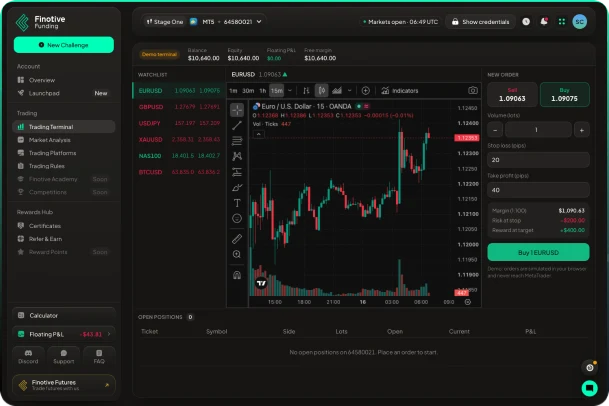Switch to area chart style
Screen dimensions: 609x406
point(337,91)
